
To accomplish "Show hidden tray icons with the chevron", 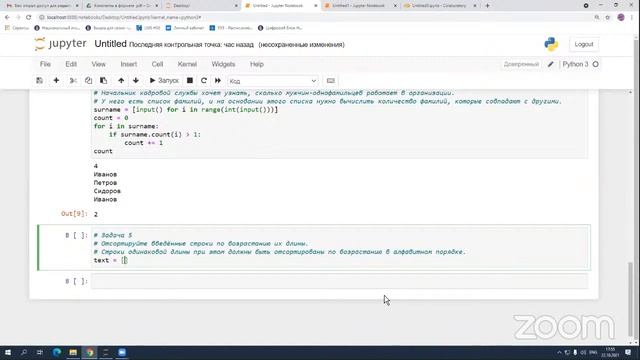I will click(559, 352).
